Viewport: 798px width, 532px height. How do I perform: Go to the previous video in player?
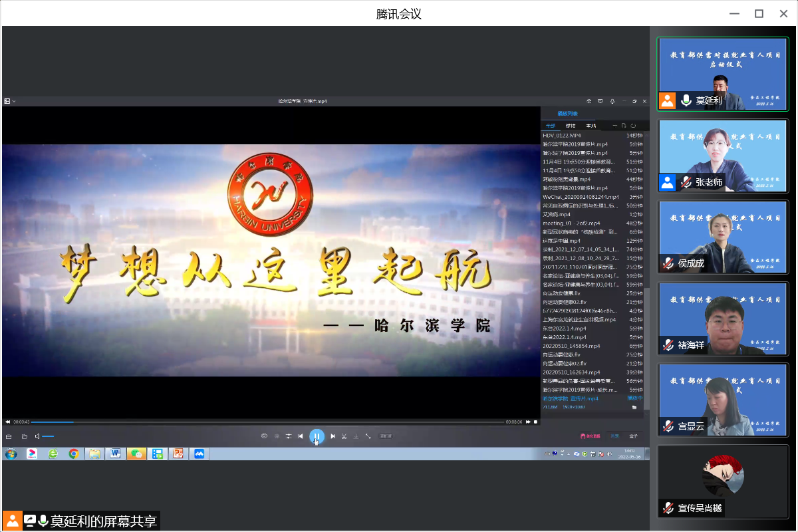click(x=301, y=436)
